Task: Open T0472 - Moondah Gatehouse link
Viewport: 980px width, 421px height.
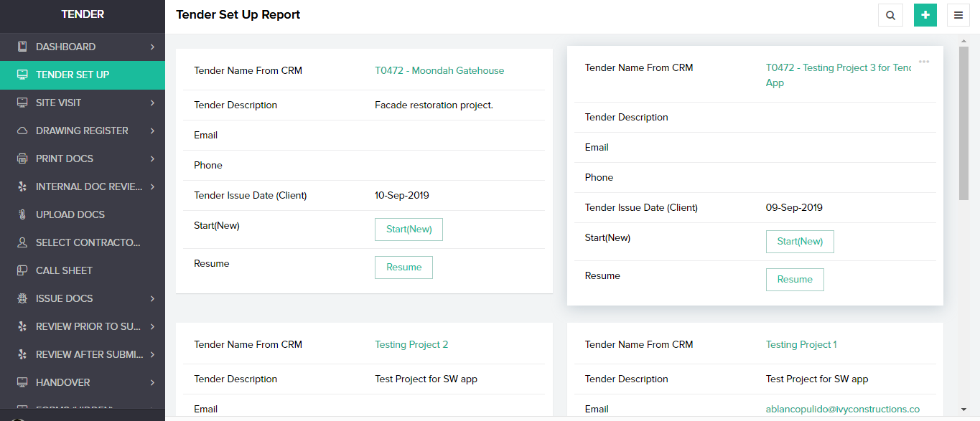Action: pos(439,70)
